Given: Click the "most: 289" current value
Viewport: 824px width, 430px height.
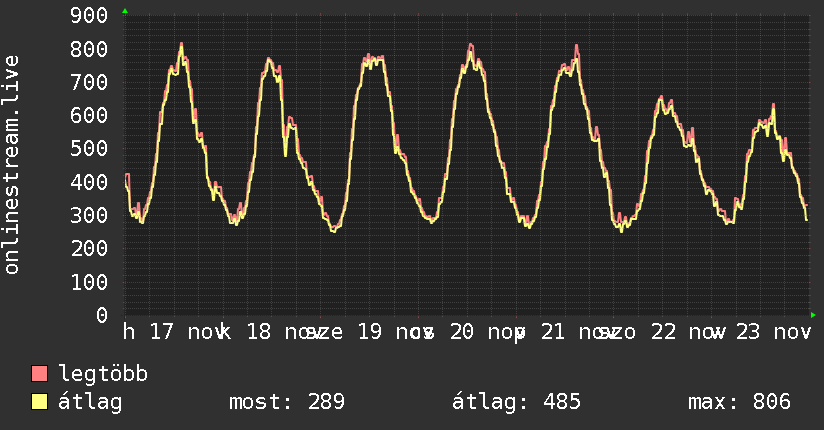Looking at the screenshot, I should point(287,402).
